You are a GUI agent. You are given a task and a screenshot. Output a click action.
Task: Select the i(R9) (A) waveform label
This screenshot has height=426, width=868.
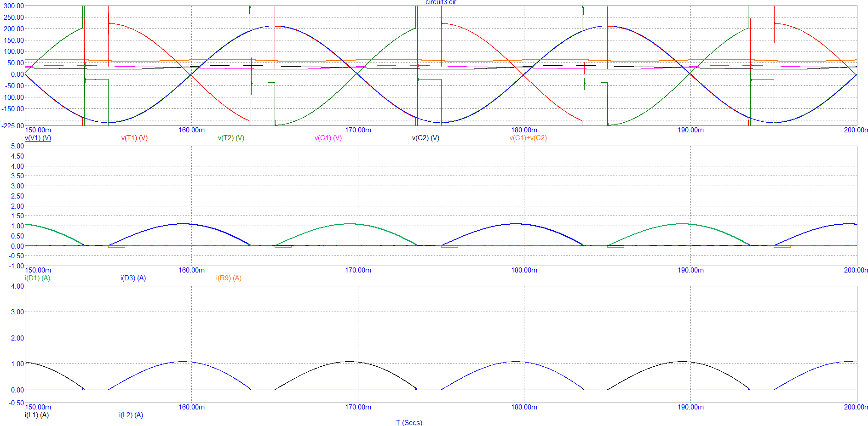coord(229,278)
